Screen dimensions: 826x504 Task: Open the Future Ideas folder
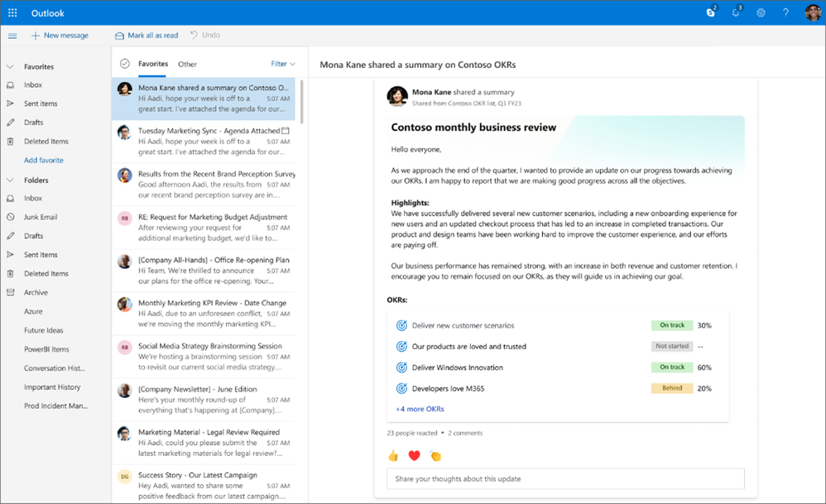click(44, 330)
